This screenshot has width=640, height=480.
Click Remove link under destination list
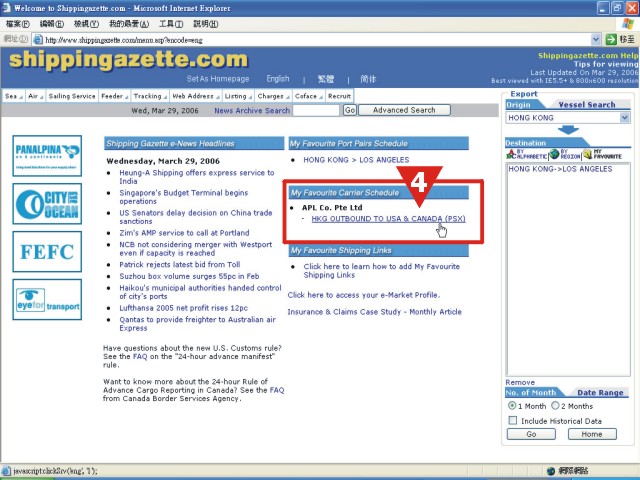[520, 382]
